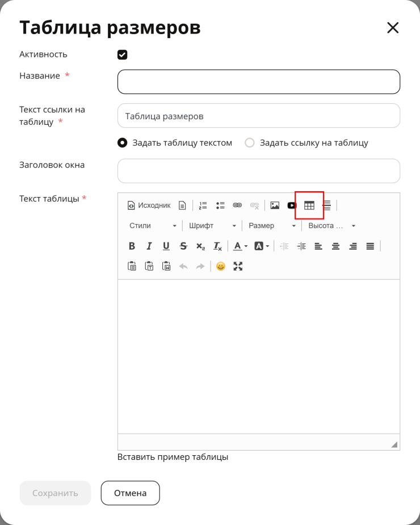420x525 pixels.
Task: Click the remove formatting icon
Action: pos(218,246)
